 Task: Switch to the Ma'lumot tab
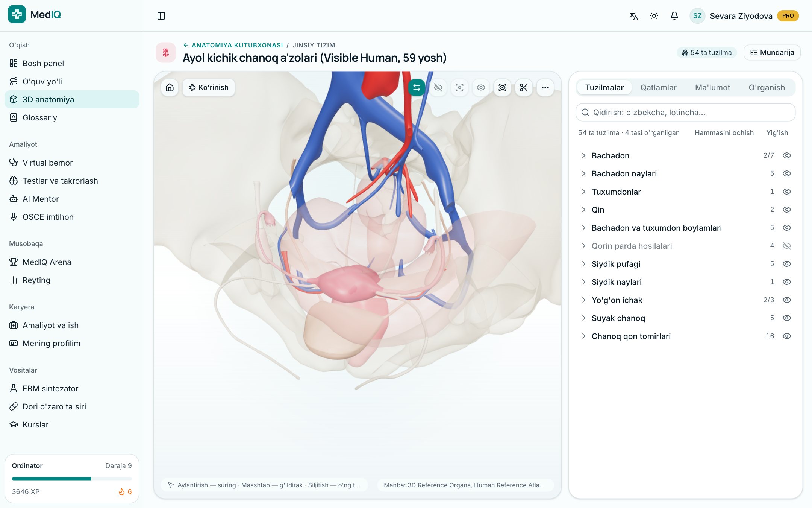click(x=712, y=88)
